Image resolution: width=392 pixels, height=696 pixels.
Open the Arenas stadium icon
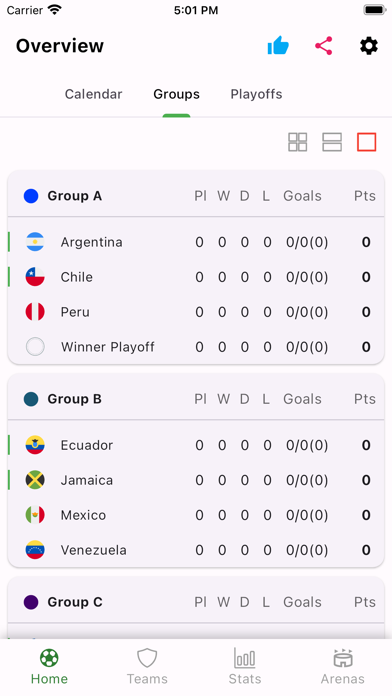343,658
